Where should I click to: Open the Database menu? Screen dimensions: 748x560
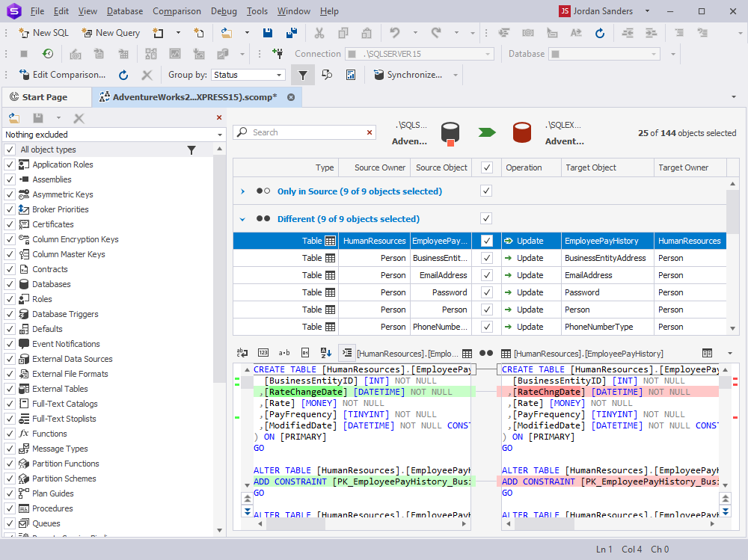point(124,11)
